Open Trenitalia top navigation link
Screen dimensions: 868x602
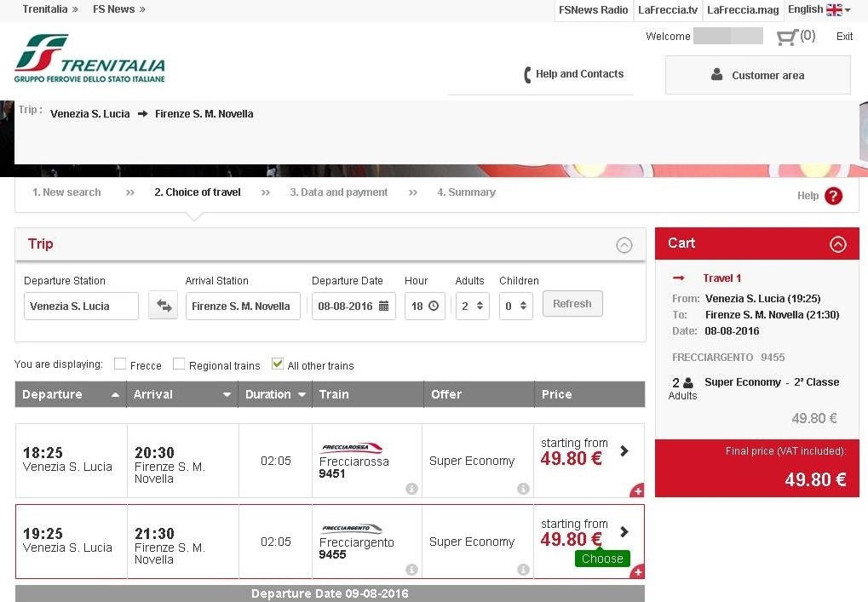pyautogui.click(x=49, y=9)
